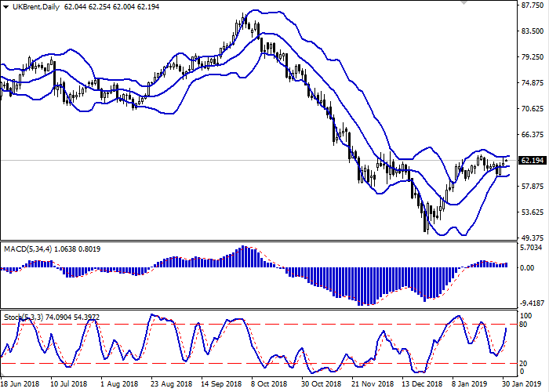Select the Stochastic 80 level label
The image size is (549, 392).
coord(523,325)
